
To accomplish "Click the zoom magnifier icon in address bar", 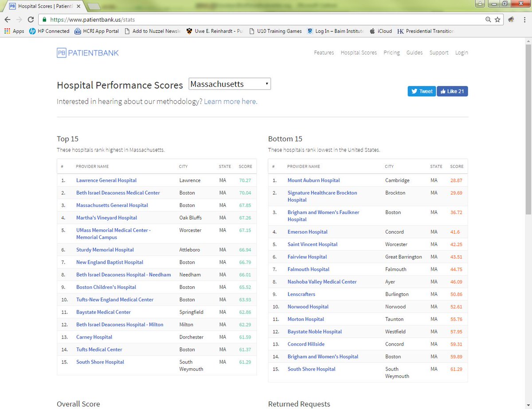I will [488, 19].
